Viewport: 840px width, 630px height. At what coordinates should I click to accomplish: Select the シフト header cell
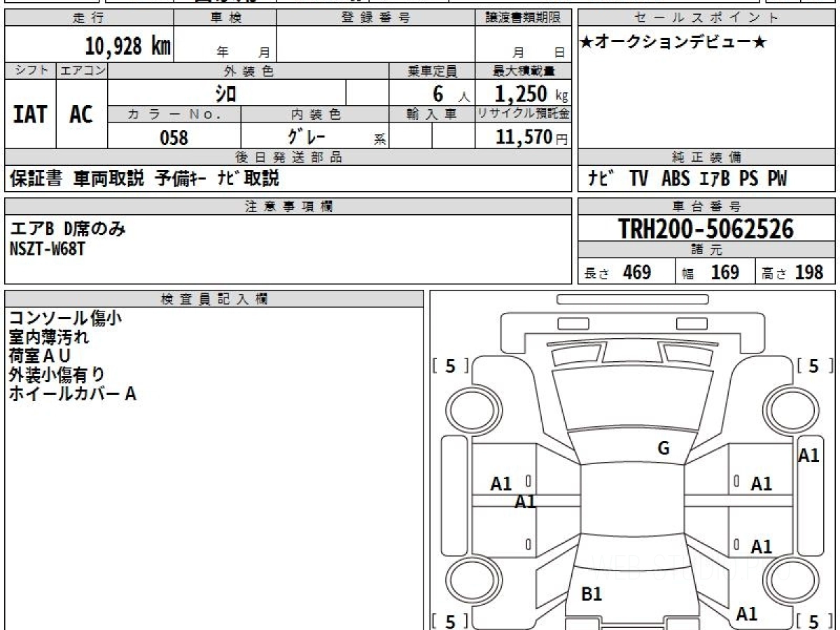point(31,71)
